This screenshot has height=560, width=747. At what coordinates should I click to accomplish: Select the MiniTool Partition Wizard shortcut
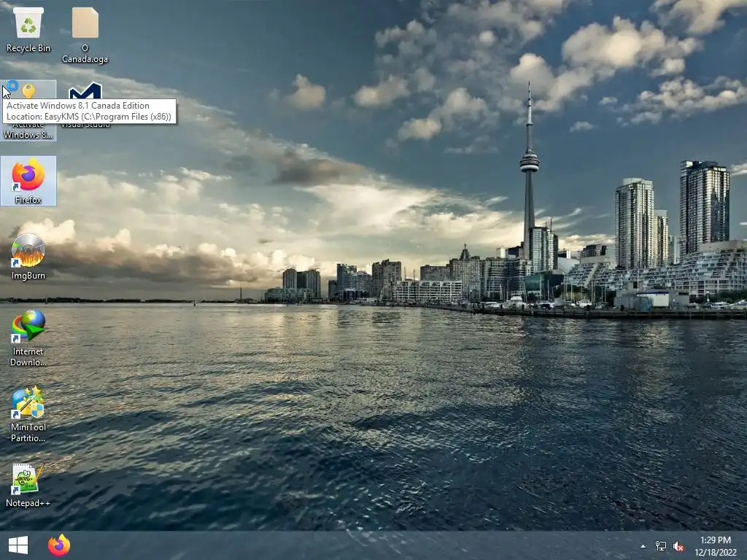28,414
